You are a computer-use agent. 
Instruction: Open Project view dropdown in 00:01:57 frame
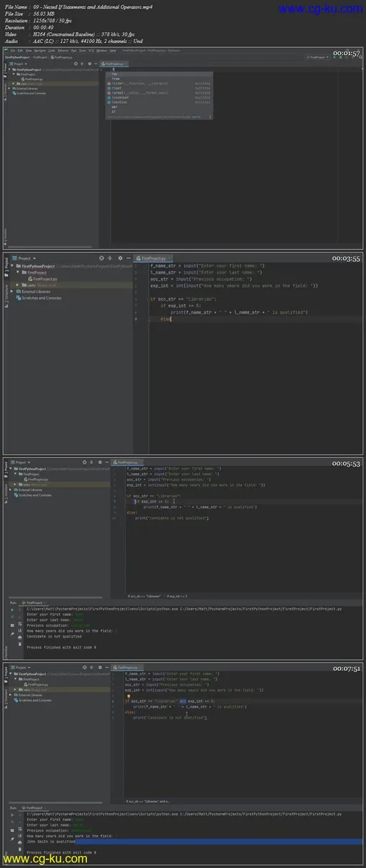19,64
